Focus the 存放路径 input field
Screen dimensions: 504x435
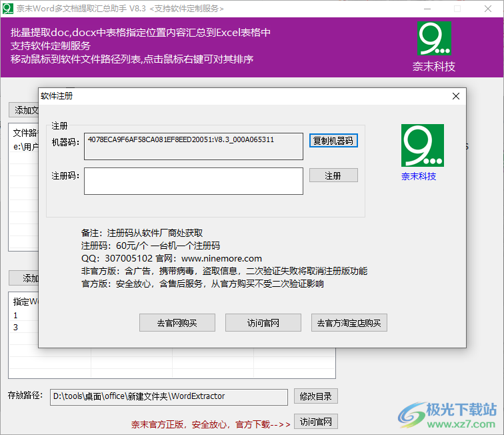pyautogui.click(x=169, y=397)
